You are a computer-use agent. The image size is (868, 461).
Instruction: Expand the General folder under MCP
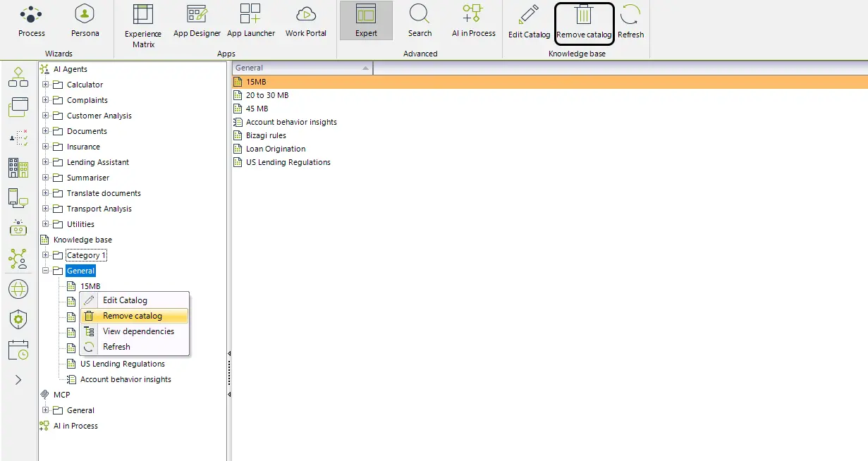(46, 410)
